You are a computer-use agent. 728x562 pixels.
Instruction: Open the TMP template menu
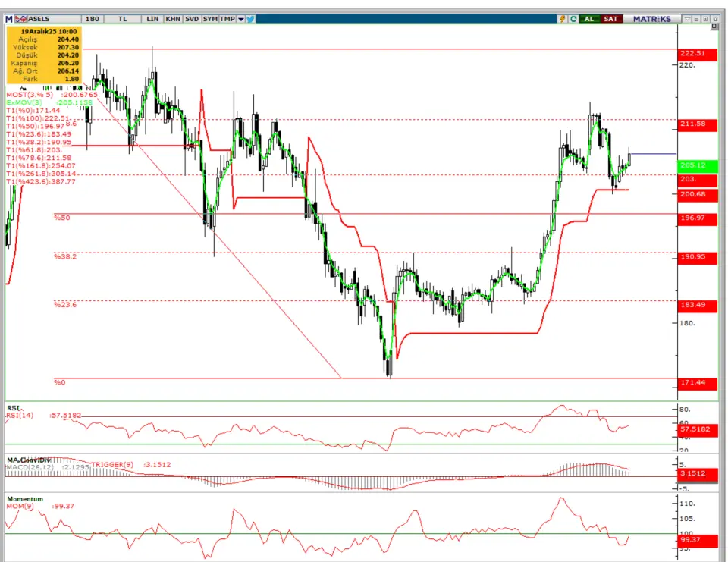pyautogui.click(x=227, y=19)
